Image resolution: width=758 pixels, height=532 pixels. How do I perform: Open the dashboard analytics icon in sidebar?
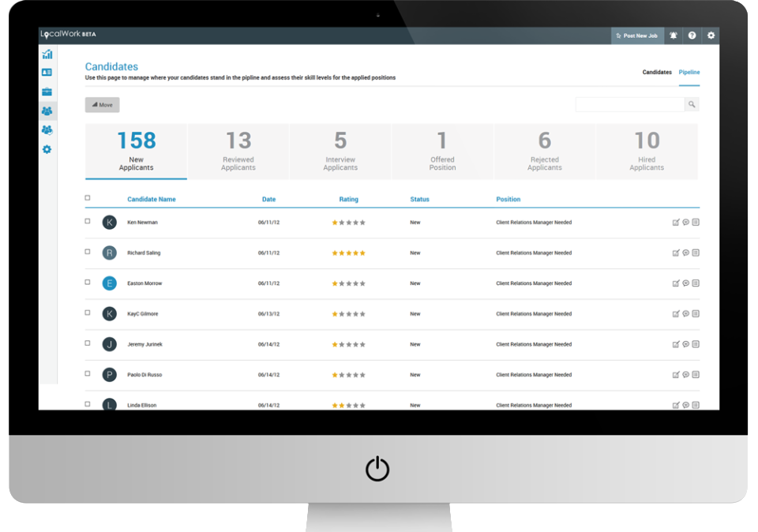(x=47, y=54)
